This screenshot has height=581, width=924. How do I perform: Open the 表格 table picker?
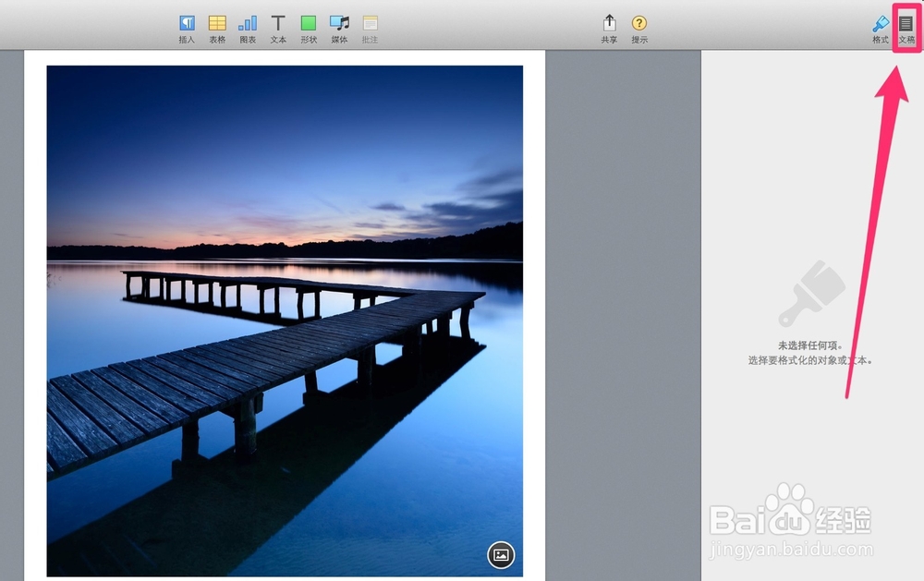[x=217, y=29]
